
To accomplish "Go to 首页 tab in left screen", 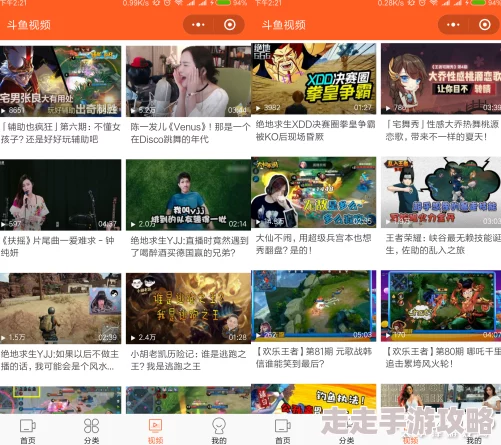I will point(28,431).
